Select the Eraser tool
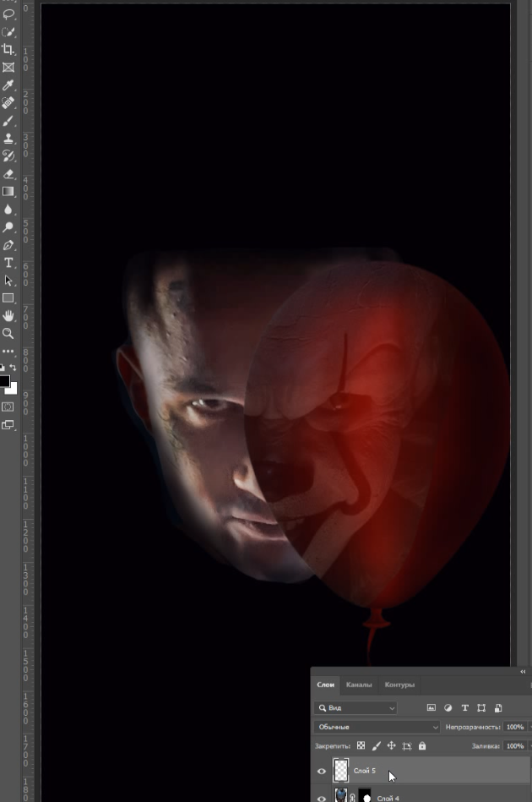Viewport: 532px width, 802px height. pyautogui.click(x=8, y=174)
